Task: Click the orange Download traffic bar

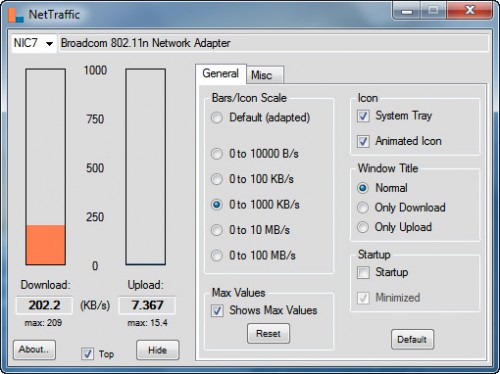Action: click(46, 245)
